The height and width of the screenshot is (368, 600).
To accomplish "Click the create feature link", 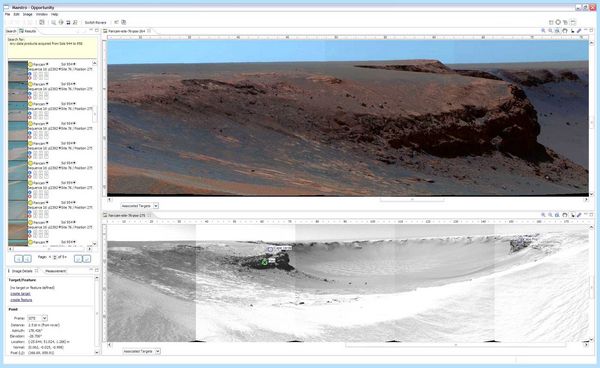I will point(21,300).
